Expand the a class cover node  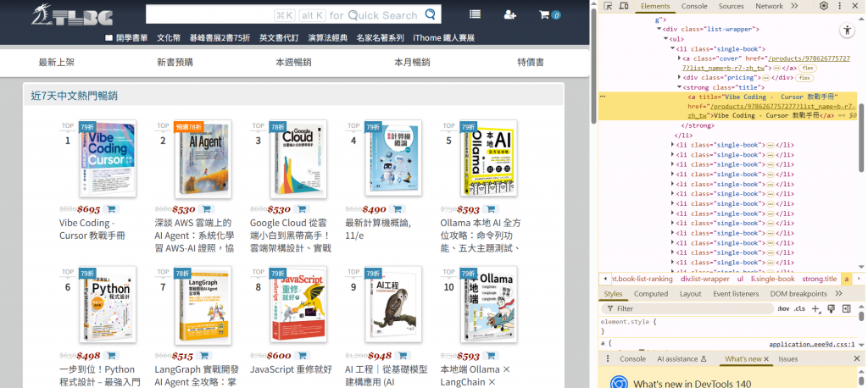click(x=679, y=58)
